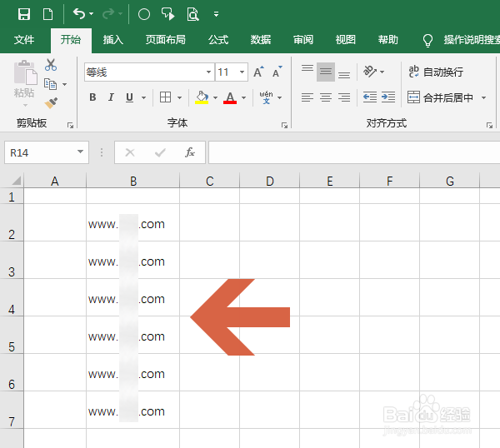Viewport: 500px width, 448px height.
Task: Click the speech bubble with arrow icon
Action: [168, 14]
